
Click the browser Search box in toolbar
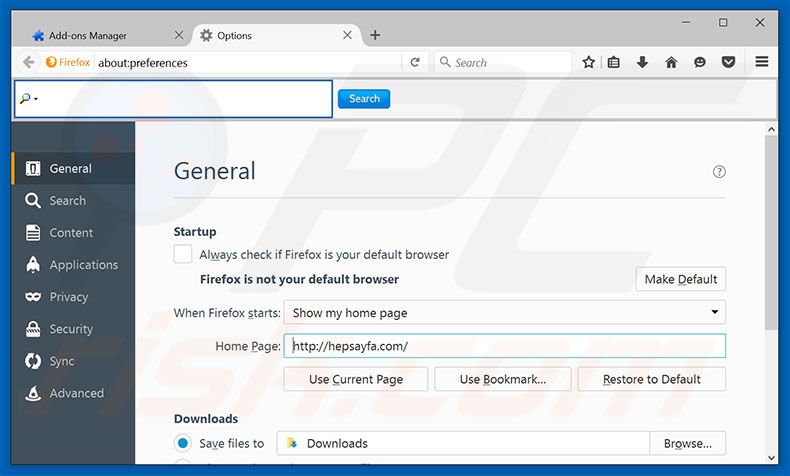[x=503, y=62]
